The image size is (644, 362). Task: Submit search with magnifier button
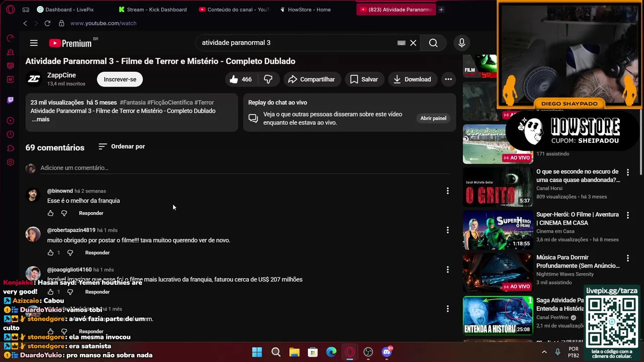click(x=433, y=43)
